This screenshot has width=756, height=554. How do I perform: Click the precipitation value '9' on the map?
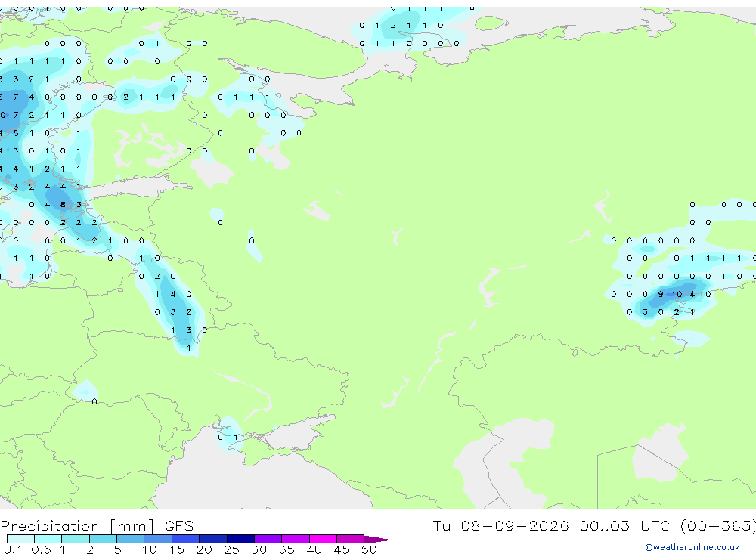pyautogui.click(x=661, y=294)
